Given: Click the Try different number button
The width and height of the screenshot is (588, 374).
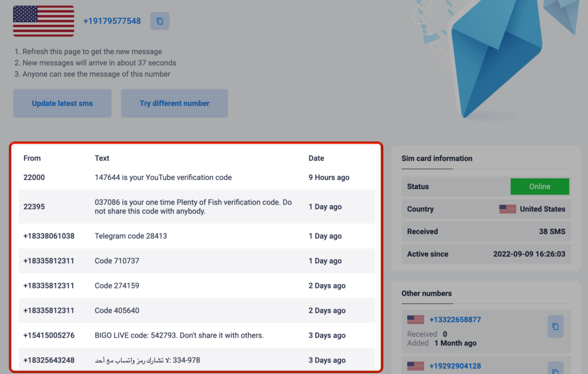Looking at the screenshot, I should [175, 103].
